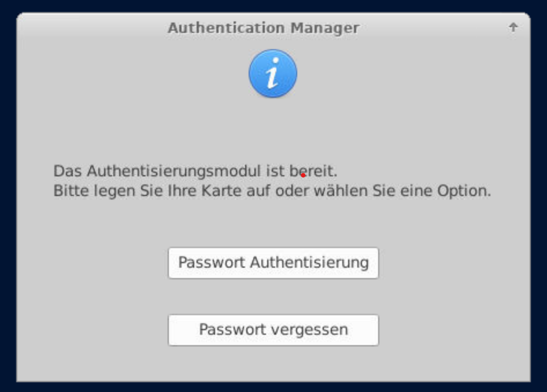Viewport: 547px width, 392px height.
Task: Click the dark navy background below the dialog
Action: point(273,387)
